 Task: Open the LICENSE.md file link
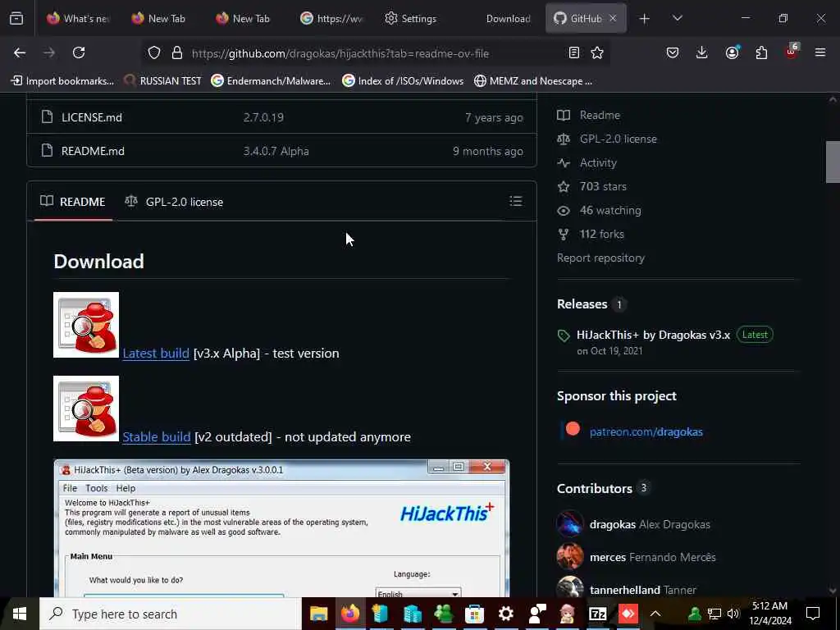[x=92, y=117]
